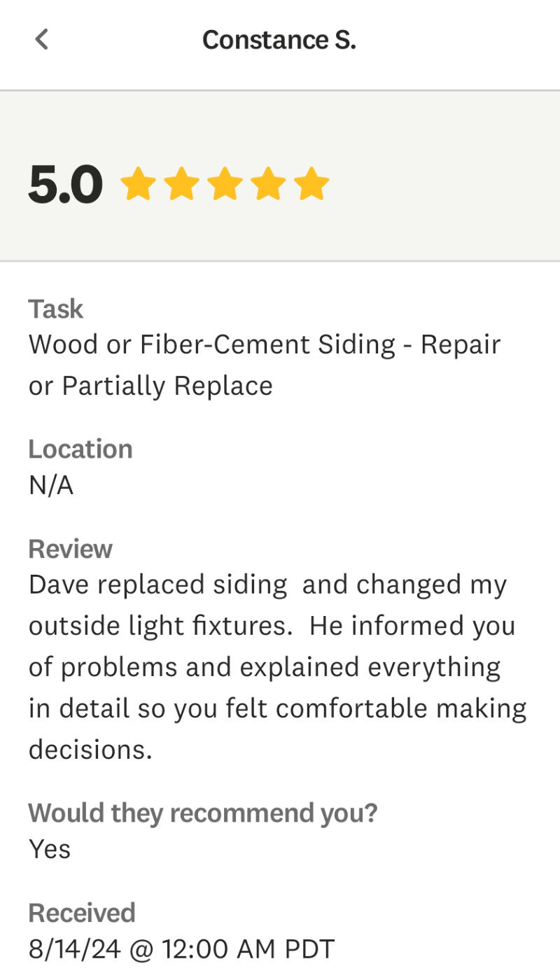This screenshot has width=560, height=980.
Task: Tap the Yes recommendation answer
Action: click(x=49, y=849)
